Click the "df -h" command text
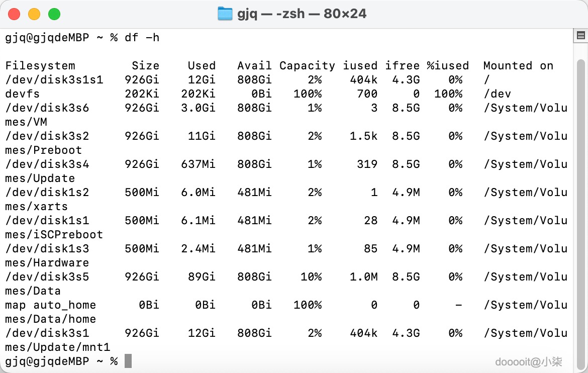Image resolution: width=588 pixels, height=373 pixels. pos(142,38)
